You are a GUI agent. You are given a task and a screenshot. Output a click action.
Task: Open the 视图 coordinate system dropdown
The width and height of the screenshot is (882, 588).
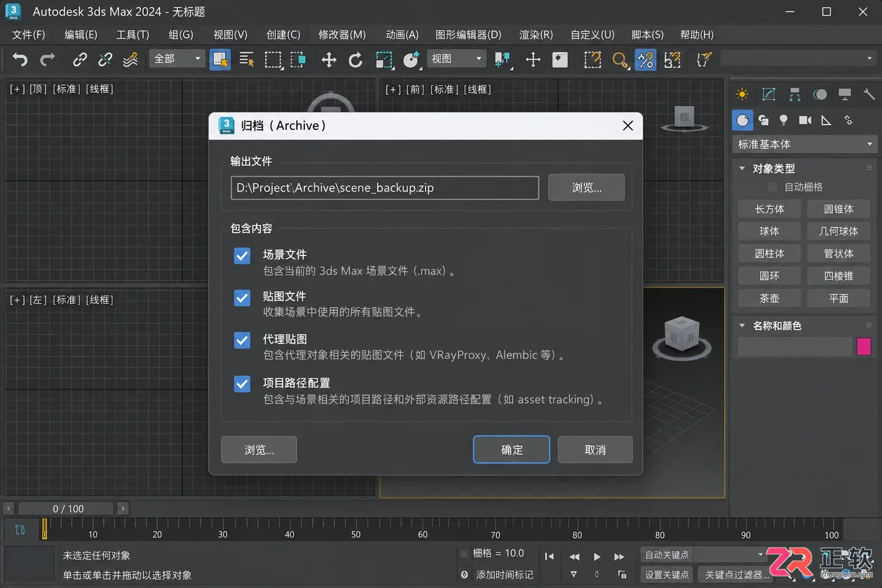pyautogui.click(x=456, y=59)
